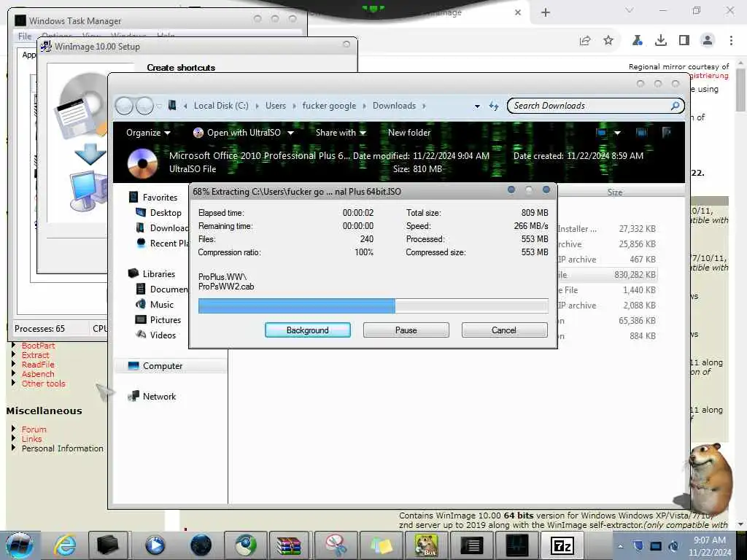Open the hamster Box taskbar icon

(426, 545)
